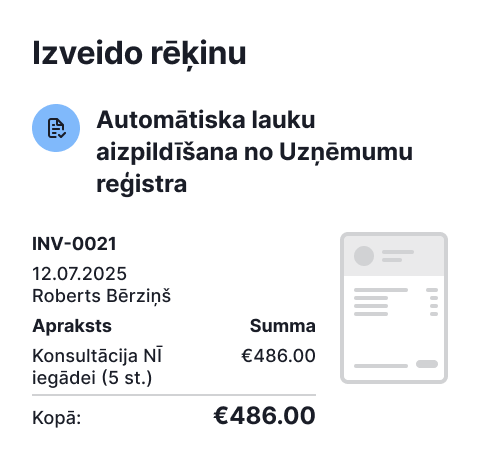This screenshot has width=480, height=464.
Task: Click the avatar circle in invoice thumbnail
Action: 364,256
